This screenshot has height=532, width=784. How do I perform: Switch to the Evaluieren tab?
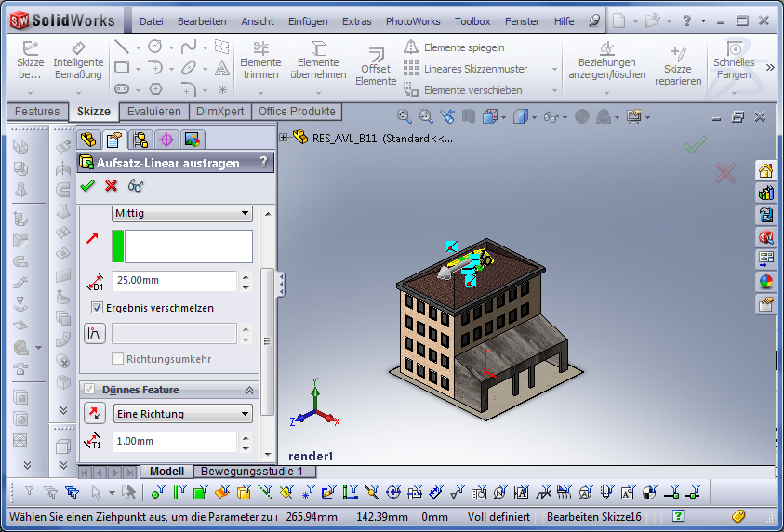click(154, 112)
